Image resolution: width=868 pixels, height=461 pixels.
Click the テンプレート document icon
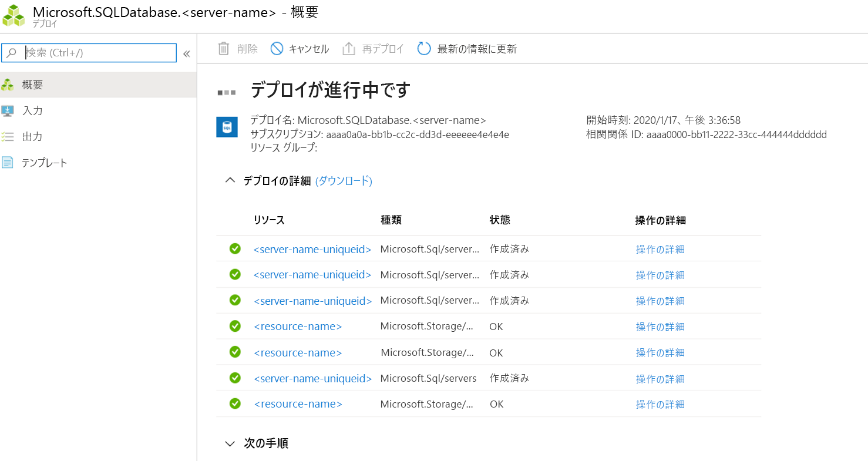point(8,163)
